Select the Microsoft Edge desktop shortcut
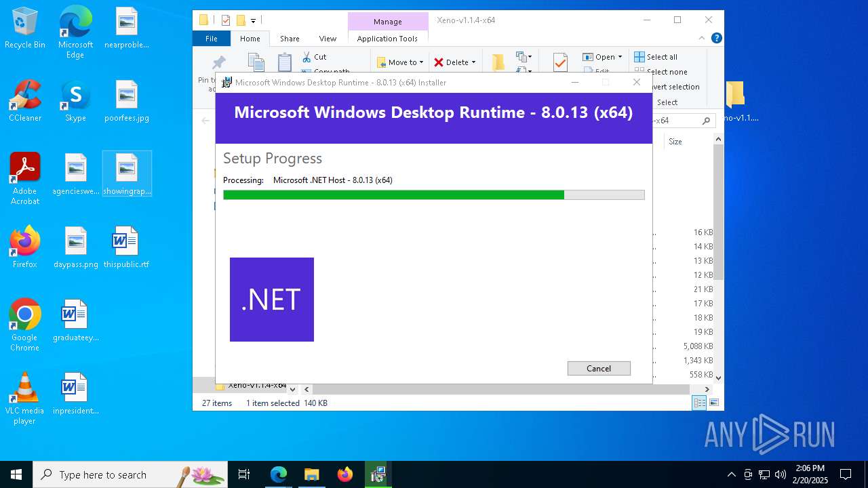The height and width of the screenshot is (488, 868). point(75,33)
